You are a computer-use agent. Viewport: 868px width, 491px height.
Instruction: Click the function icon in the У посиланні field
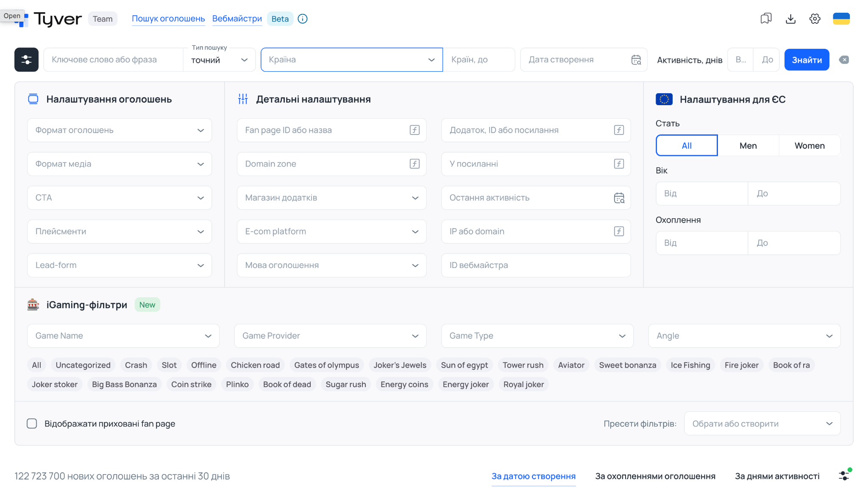point(619,164)
